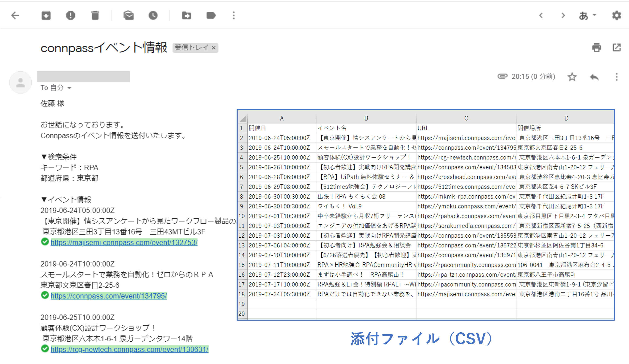Move email to a folder
Screen dimensions: 629x364
(187, 16)
